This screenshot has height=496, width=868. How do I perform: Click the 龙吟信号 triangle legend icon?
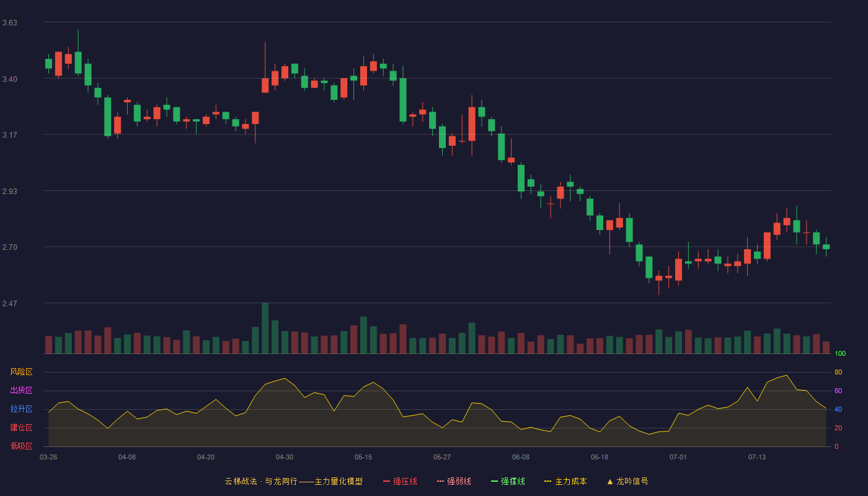(610, 481)
